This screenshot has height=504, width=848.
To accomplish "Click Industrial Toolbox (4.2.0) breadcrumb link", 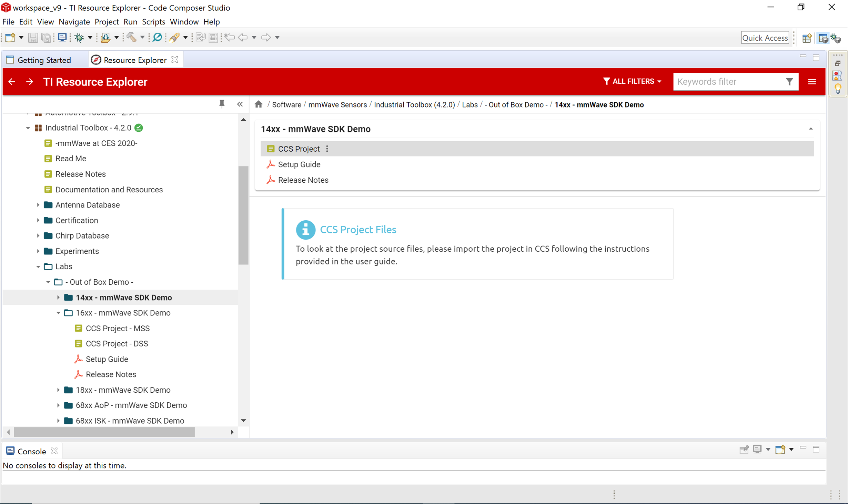I will point(414,105).
